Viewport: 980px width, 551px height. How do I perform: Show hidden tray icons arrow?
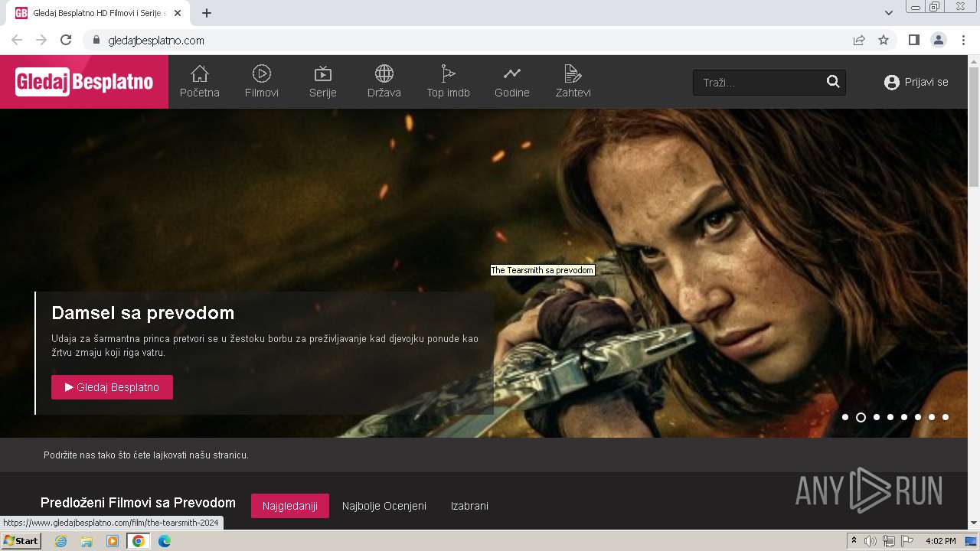tap(854, 541)
